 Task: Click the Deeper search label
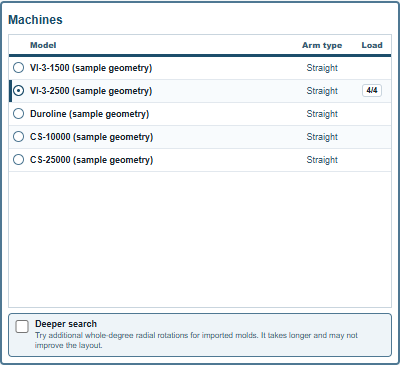click(66, 324)
